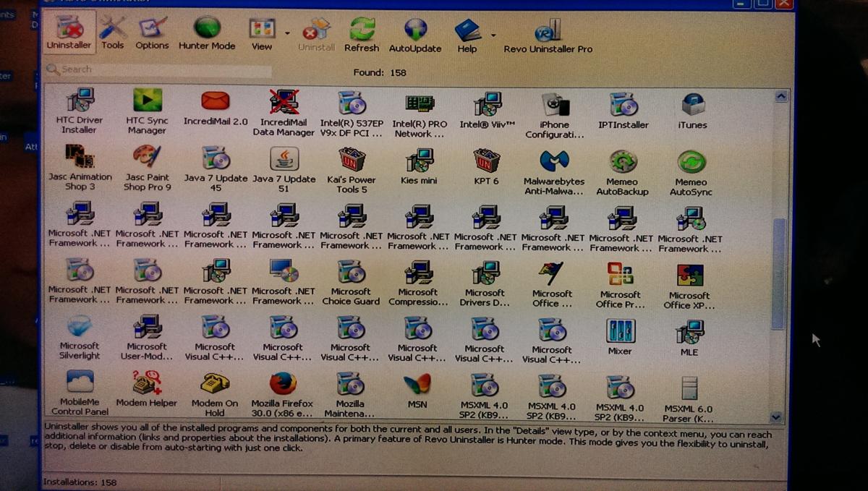Select Java 7 Update 51
Screen dimensions: 868x491
284,169
